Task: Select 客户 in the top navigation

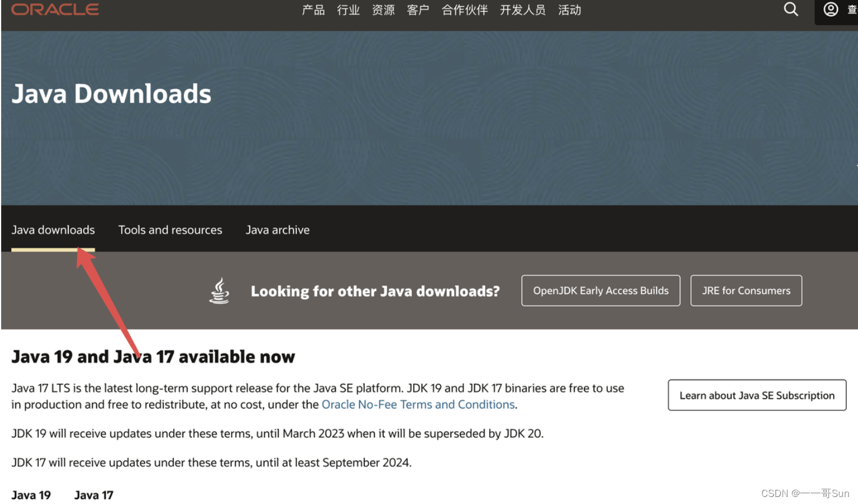Action: coord(418,10)
